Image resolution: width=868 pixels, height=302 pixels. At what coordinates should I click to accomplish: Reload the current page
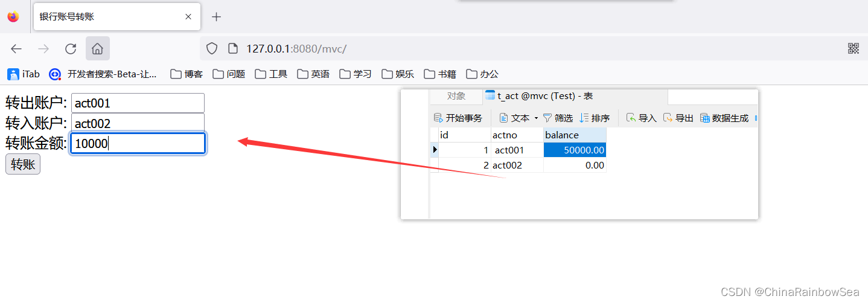tap(71, 49)
